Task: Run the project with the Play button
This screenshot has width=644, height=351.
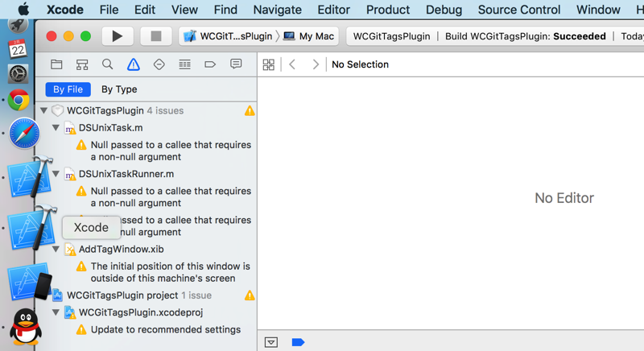Action: (x=117, y=36)
